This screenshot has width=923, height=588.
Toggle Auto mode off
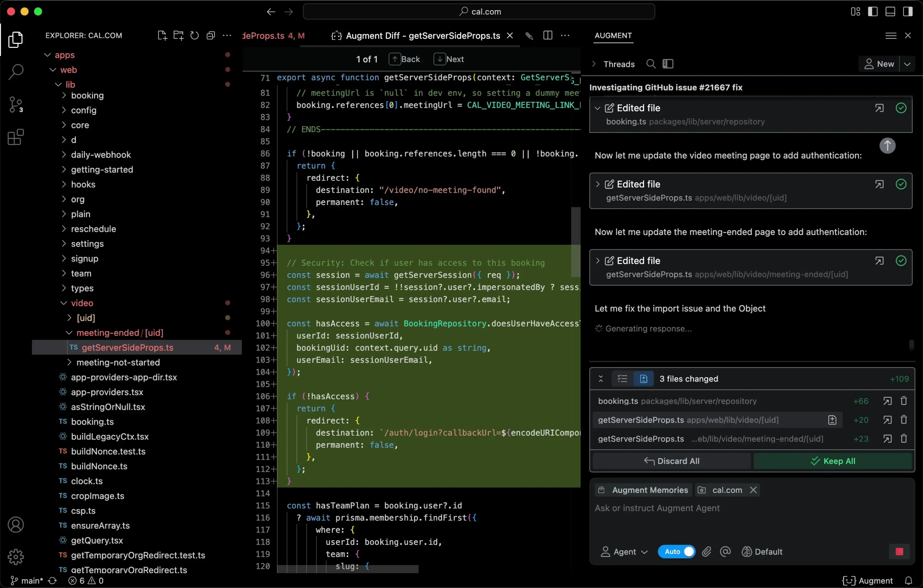676,552
